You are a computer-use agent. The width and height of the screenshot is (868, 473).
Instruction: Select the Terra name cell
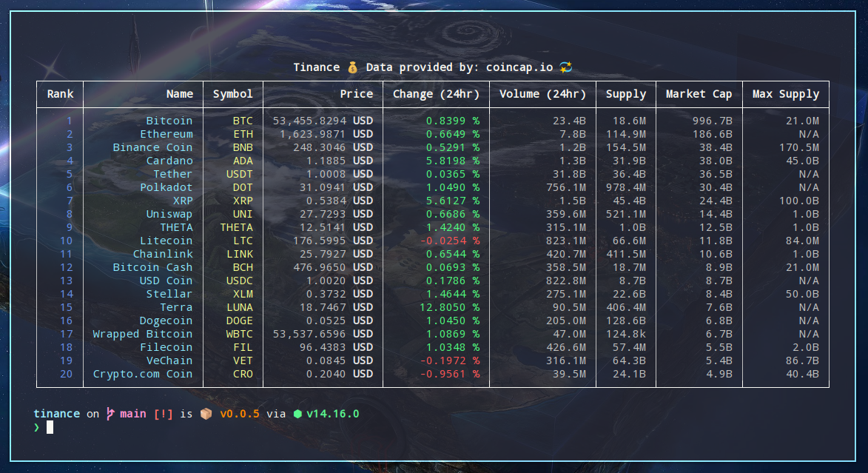[177, 307]
